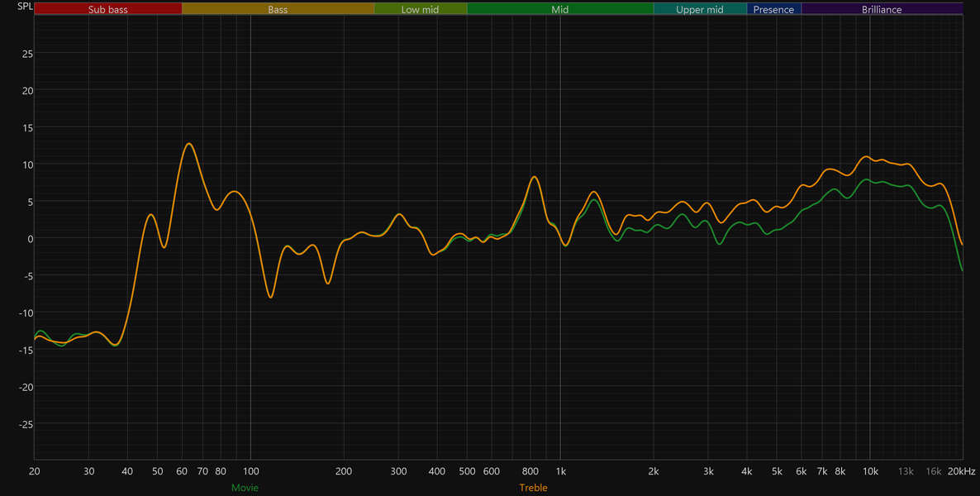980x496 pixels.
Task: Click the 13k frequency axis label
Action: point(906,471)
